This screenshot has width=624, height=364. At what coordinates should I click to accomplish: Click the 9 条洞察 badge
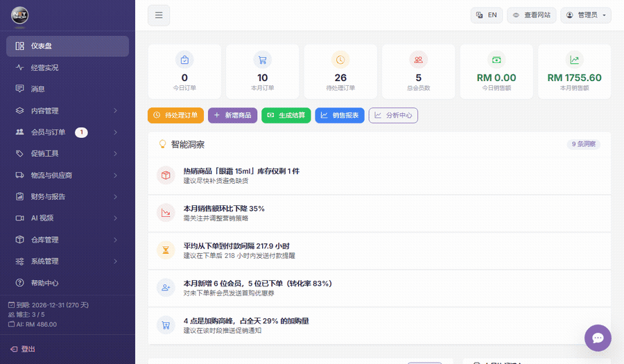(583, 144)
